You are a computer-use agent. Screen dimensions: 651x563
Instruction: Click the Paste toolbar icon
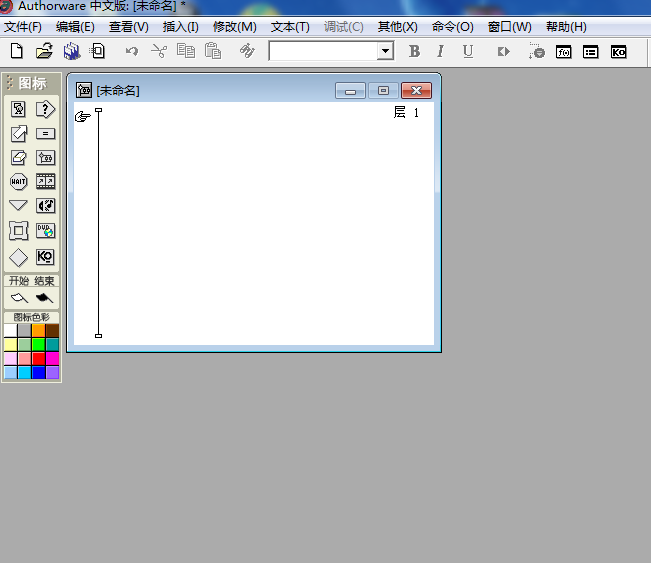213,51
